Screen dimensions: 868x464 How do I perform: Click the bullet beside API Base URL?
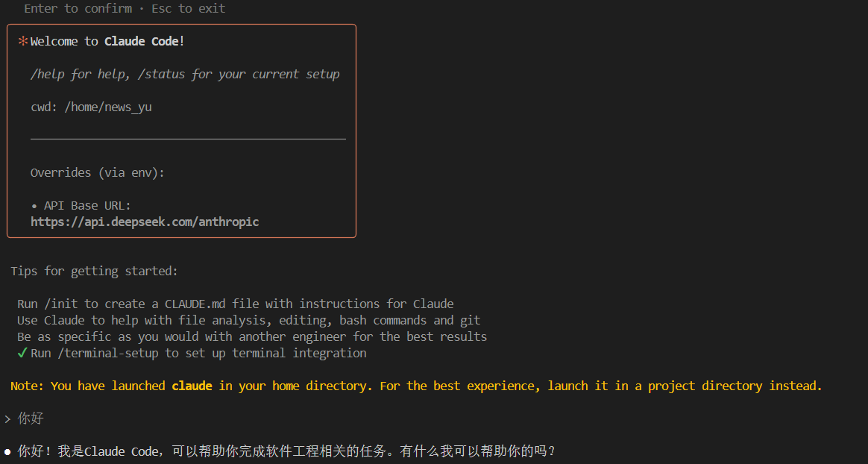pyautogui.click(x=34, y=206)
